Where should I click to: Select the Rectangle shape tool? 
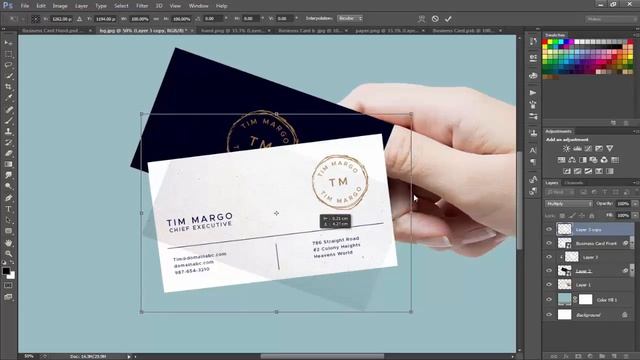click(8, 231)
